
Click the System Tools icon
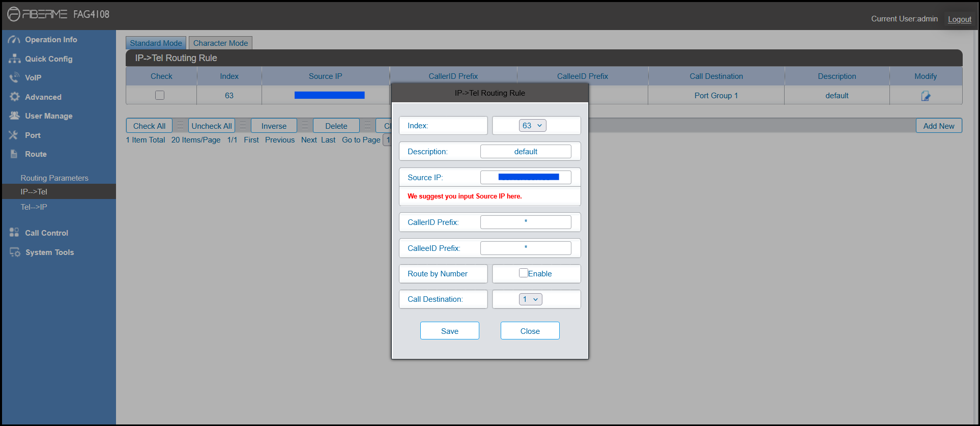click(x=15, y=252)
